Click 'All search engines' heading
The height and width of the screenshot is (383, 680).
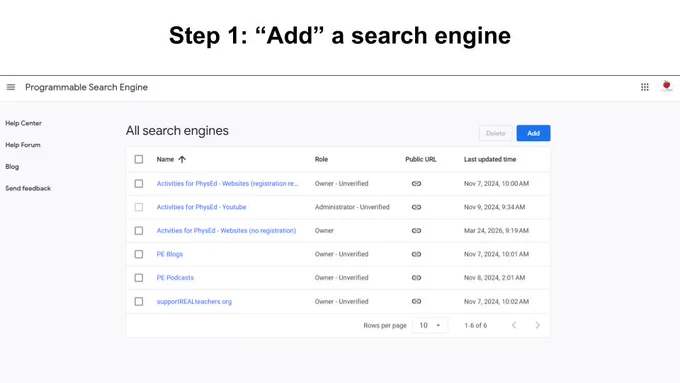click(x=177, y=131)
